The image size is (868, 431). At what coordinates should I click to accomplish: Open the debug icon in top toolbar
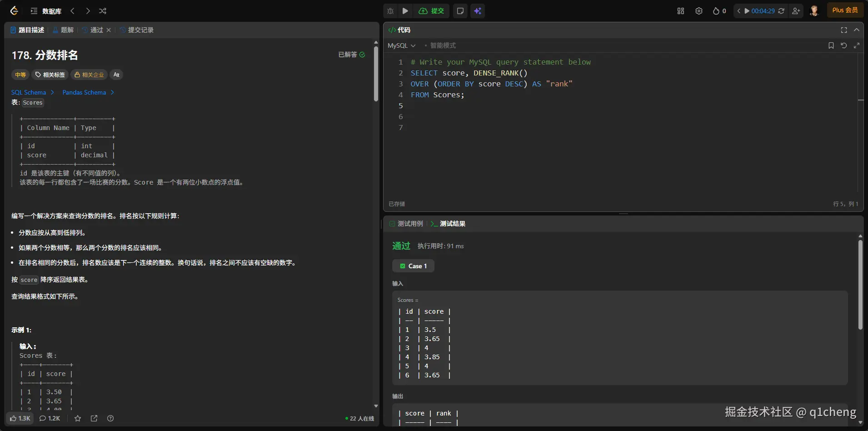[x=390, y=11]
